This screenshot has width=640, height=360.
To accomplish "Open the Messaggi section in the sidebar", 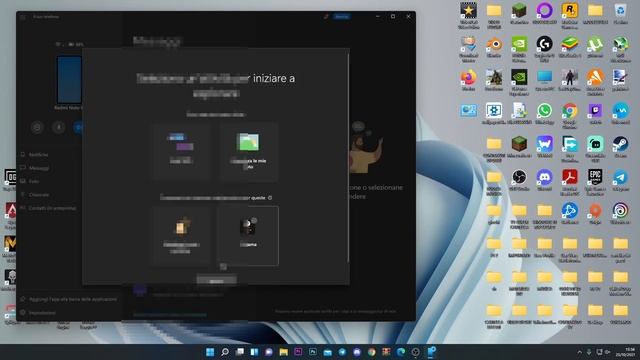I will click(x=39, y=168).
